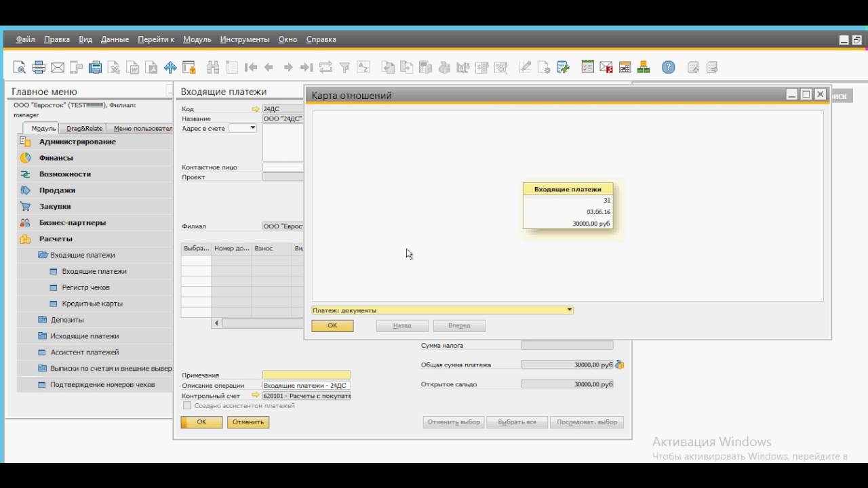Screen dimensions: 868x488
Task: Click the yellow link arrow next to Код
Action: (256, 109)
